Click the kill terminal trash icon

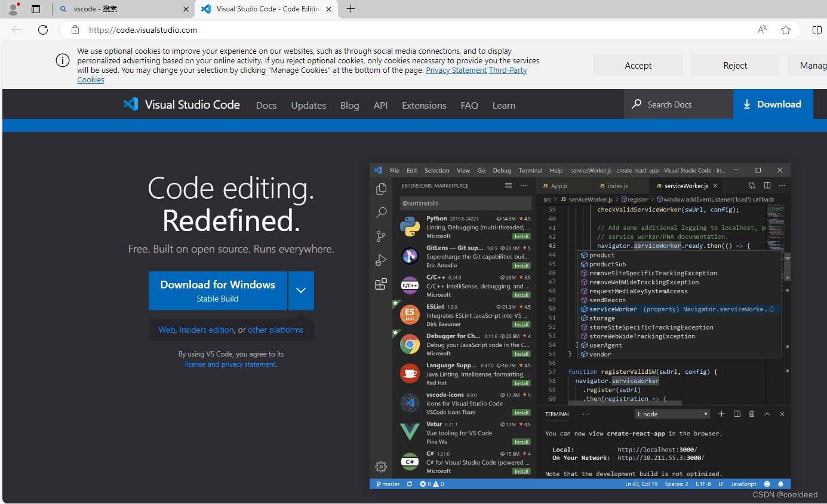pos(752,414)
